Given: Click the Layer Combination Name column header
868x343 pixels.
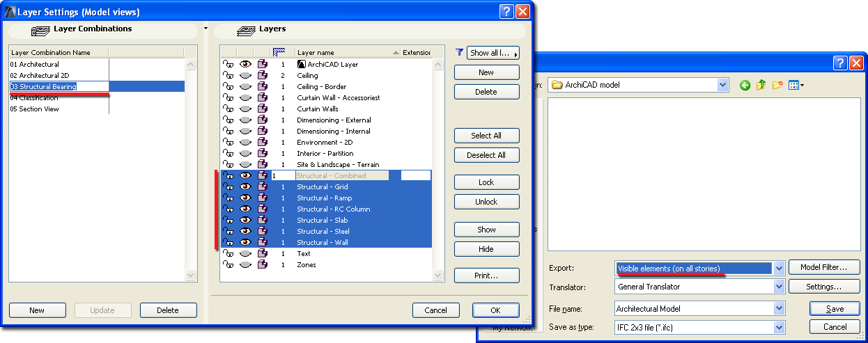Looking at the screenshot, I should point(59,52).
